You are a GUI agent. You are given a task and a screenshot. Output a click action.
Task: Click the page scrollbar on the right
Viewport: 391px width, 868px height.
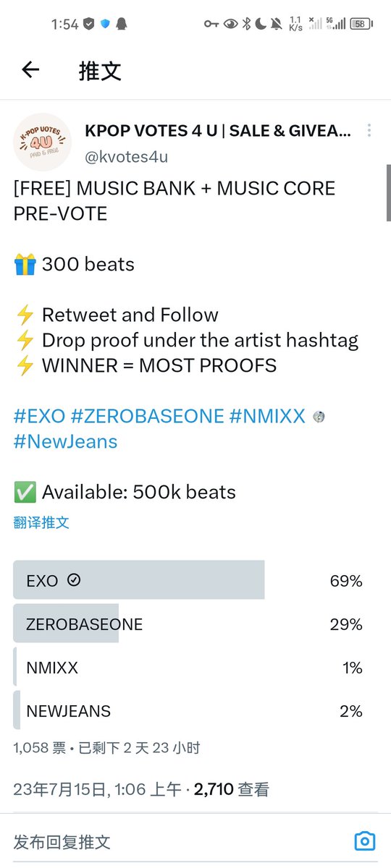click(388, 192)
